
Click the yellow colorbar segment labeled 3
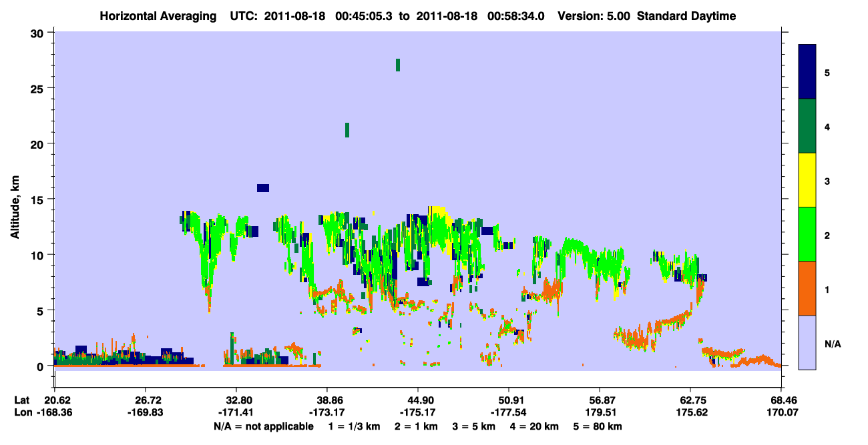pos(807,179)
